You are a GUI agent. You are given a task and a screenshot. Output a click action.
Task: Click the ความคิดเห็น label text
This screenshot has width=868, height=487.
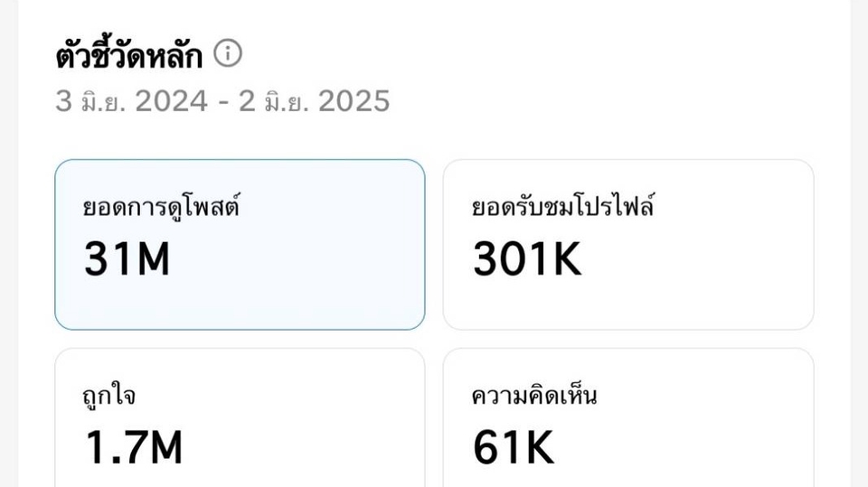534,396
